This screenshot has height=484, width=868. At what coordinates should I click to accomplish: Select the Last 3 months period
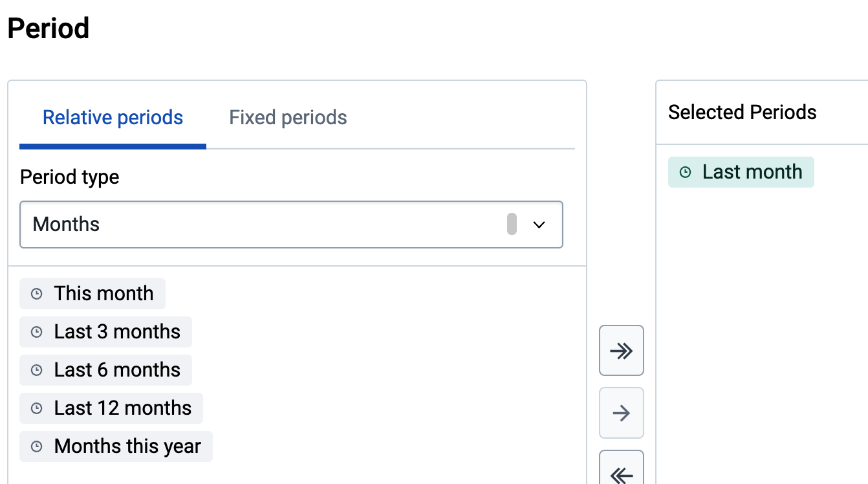click(105, 332)
